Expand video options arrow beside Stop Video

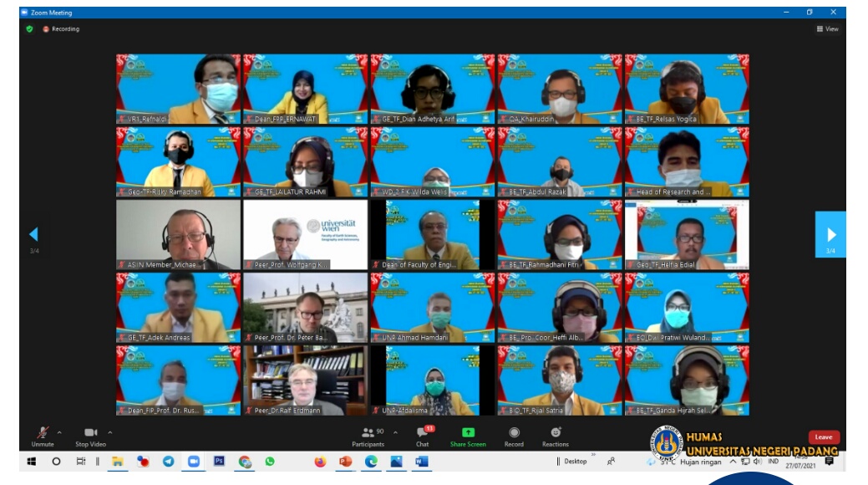(110, 432)
